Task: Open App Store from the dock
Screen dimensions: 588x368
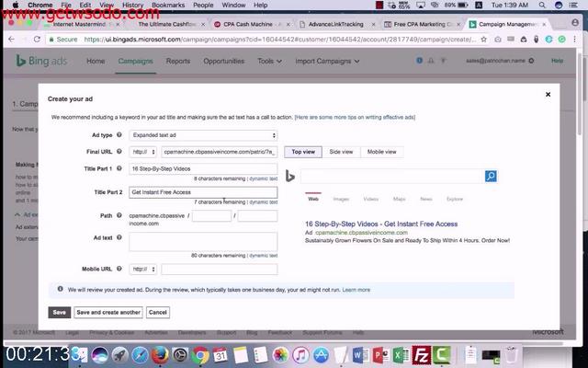Action: pyautogui.click(x=321, y=354)
